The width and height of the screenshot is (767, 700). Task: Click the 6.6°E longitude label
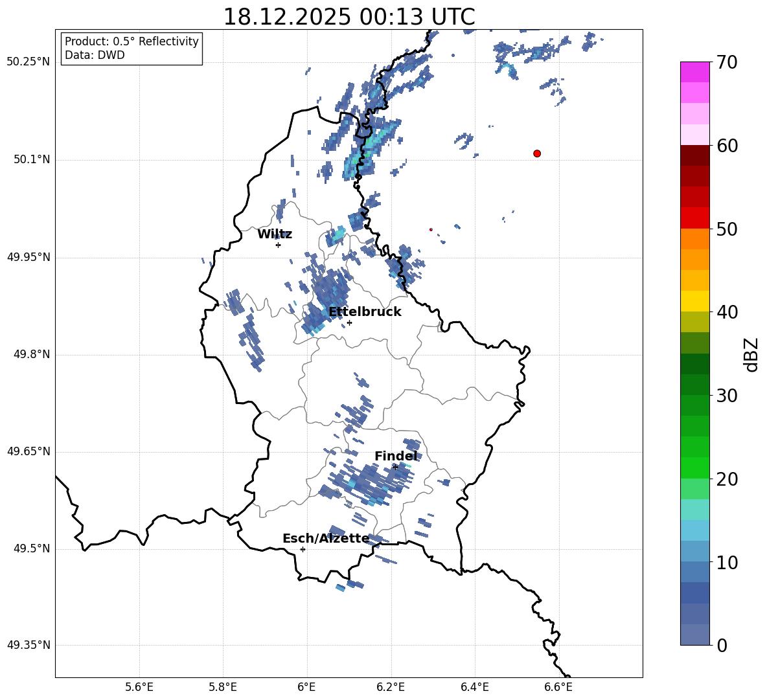click(558, 687)
